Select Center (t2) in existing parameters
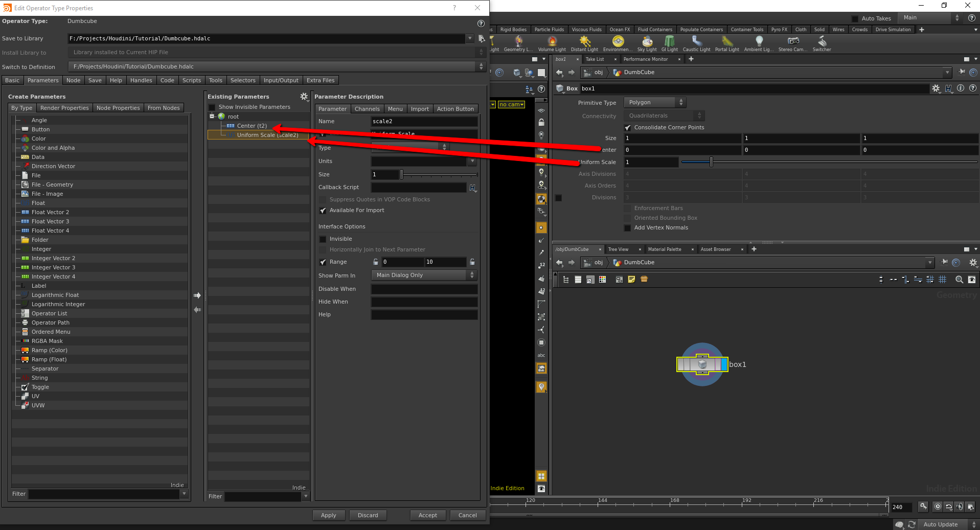This screenshot has width=980, height=530. coord(252,126)
